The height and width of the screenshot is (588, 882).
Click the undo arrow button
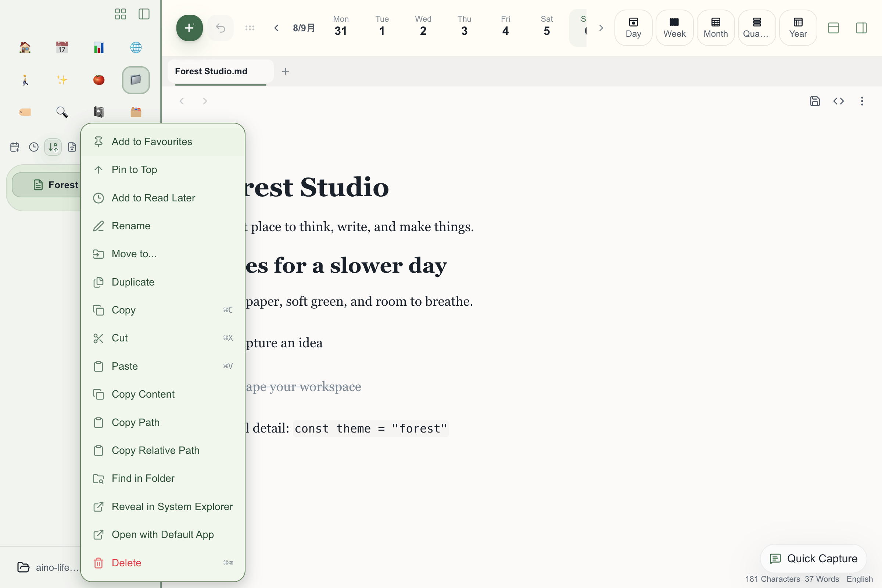220,28
